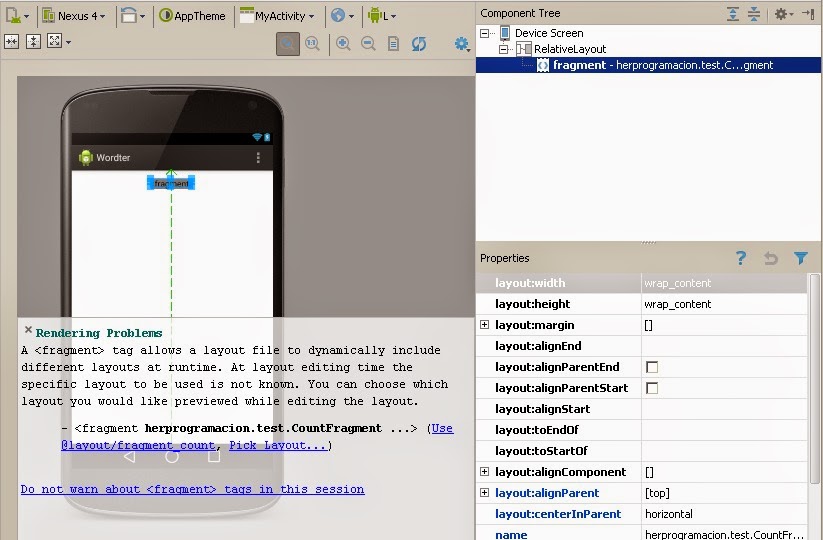Image resolution: width=823 pixels, height=540 pixels.
Task: Click the Properties help question mark icon
Action: (x=741, y=258)
